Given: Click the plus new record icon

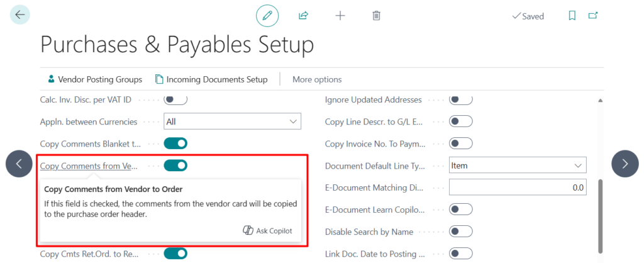Looking at the screenshot, I should (340, 16).
